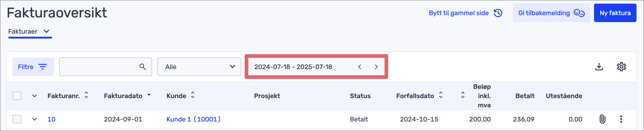Expand the invoice 10 row details
The image size is (644, 131).
[x=35, y=119]
